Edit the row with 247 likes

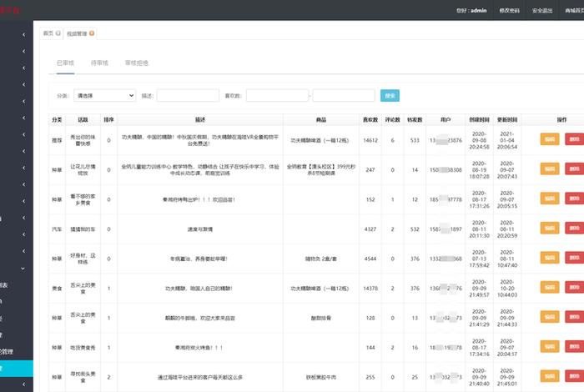point(550,169)
